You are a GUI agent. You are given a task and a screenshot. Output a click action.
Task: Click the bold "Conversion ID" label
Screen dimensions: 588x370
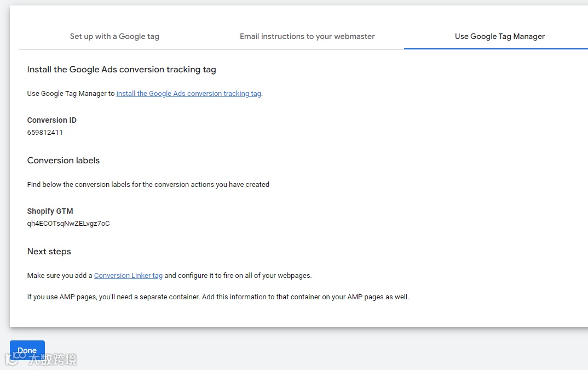52,121
